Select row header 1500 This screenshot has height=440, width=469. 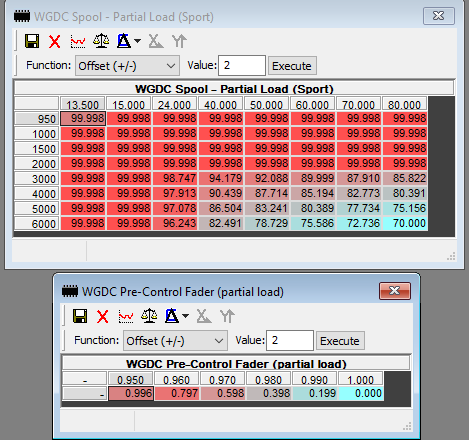click(37, 149)
